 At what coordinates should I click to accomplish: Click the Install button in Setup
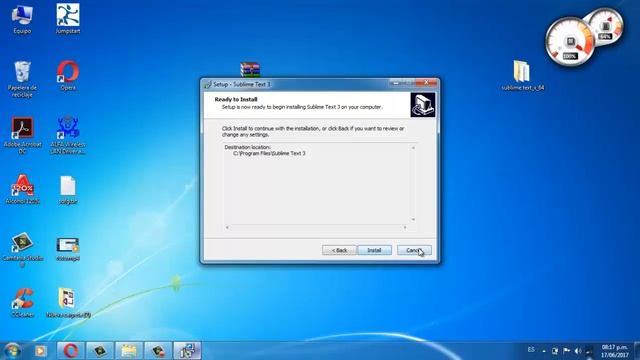(374, 250)
